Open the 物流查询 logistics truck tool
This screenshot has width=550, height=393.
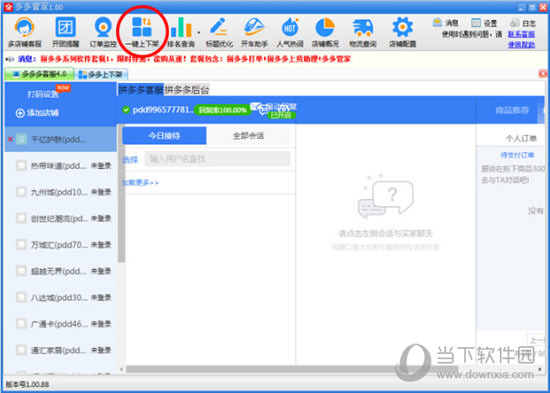coord(363,32)
